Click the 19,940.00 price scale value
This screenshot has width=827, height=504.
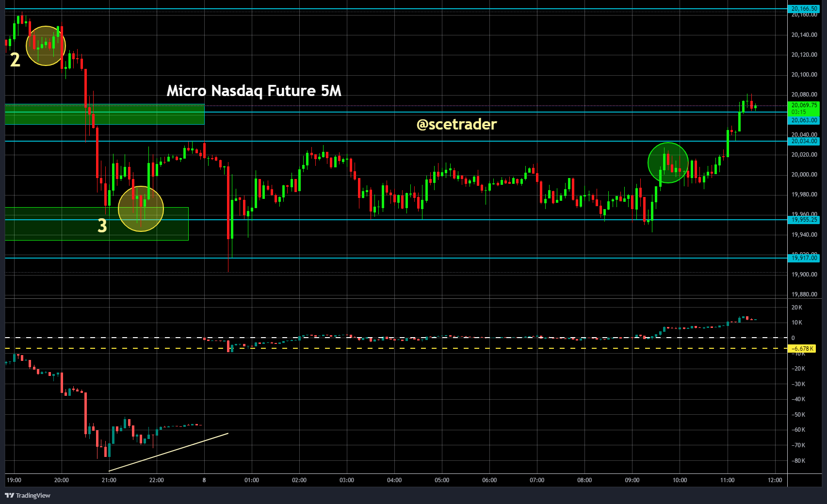pos(804,235)
